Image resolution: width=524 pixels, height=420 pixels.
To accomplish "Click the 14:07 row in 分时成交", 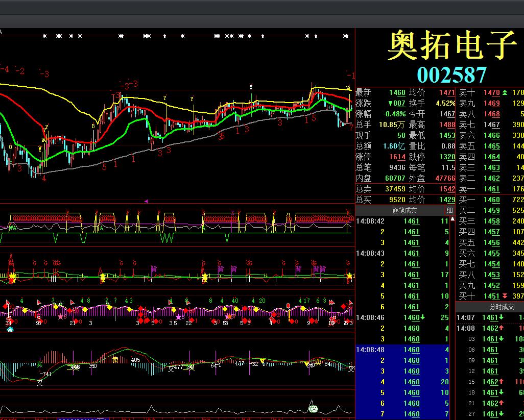I will point(490,317).
